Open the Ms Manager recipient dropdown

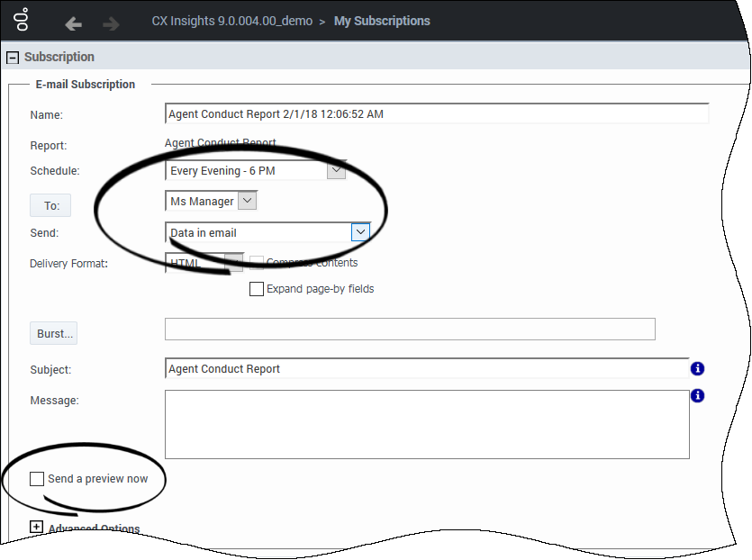(x=247, y=200)
